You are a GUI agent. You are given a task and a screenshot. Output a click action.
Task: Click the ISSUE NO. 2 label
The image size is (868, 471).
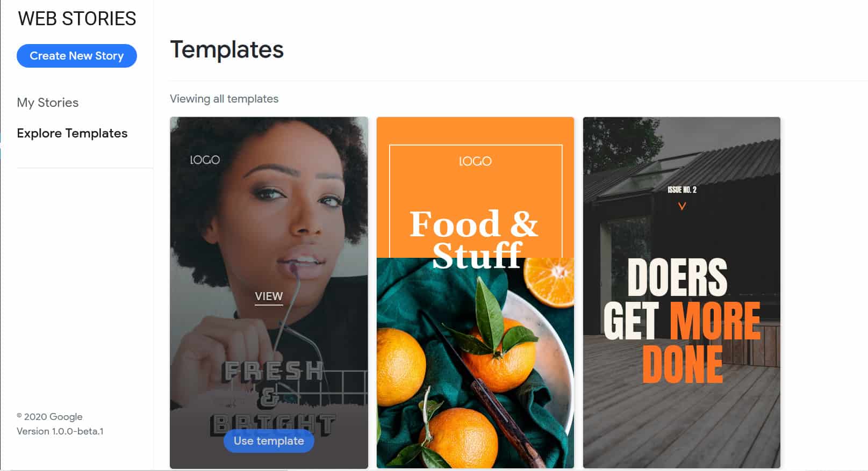coord(682,190)
